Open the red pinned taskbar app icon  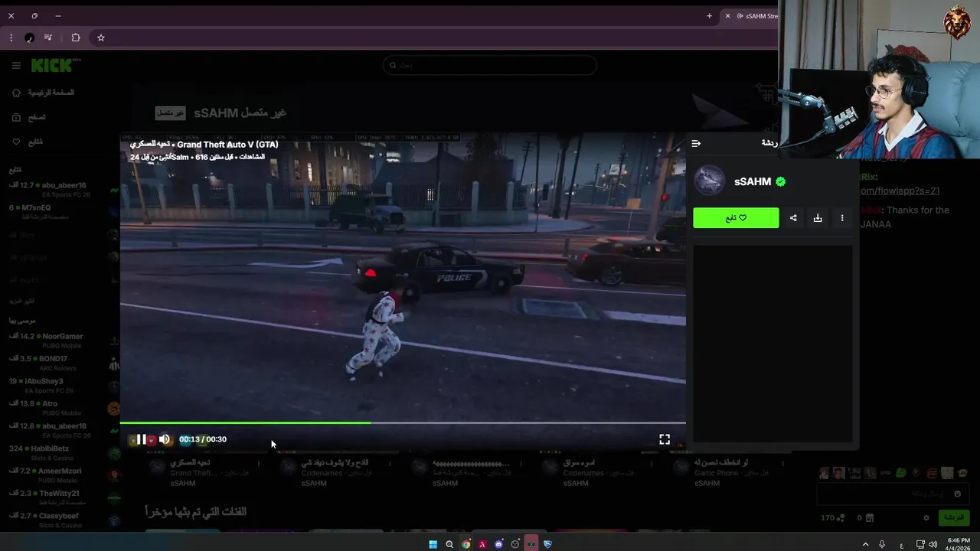pyautogui.click(x=482, y=544)
